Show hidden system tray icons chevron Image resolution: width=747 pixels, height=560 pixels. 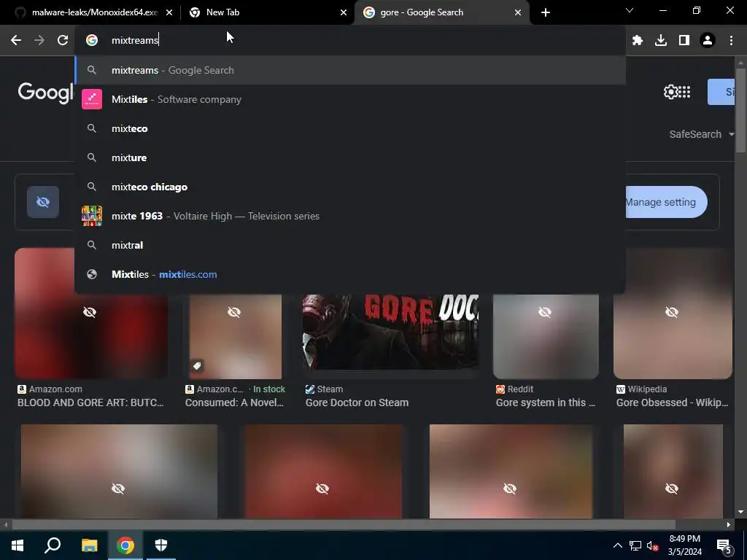pyautogui.click(x=617, y=545)
